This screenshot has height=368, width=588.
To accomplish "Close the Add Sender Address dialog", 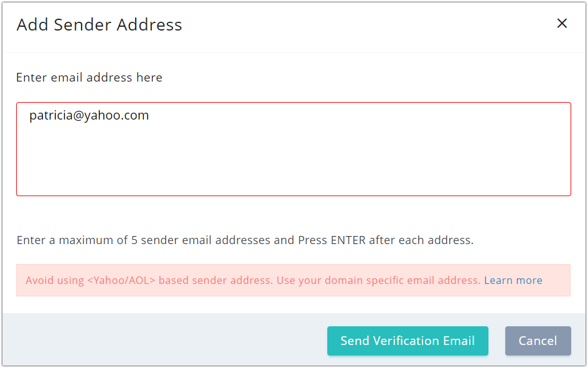I will click(562, 24).
